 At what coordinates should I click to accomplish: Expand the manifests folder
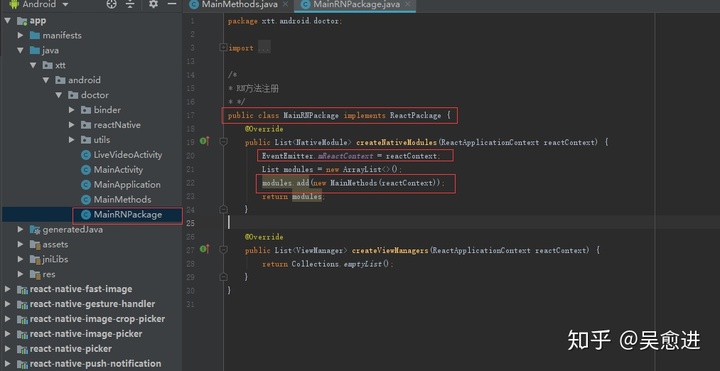click(x=21, y=35)
